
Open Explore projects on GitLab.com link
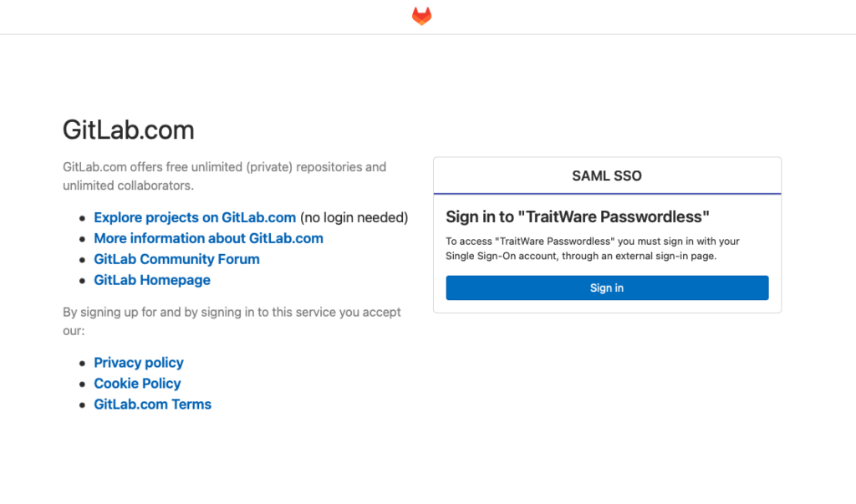click(x=195, y=217)
